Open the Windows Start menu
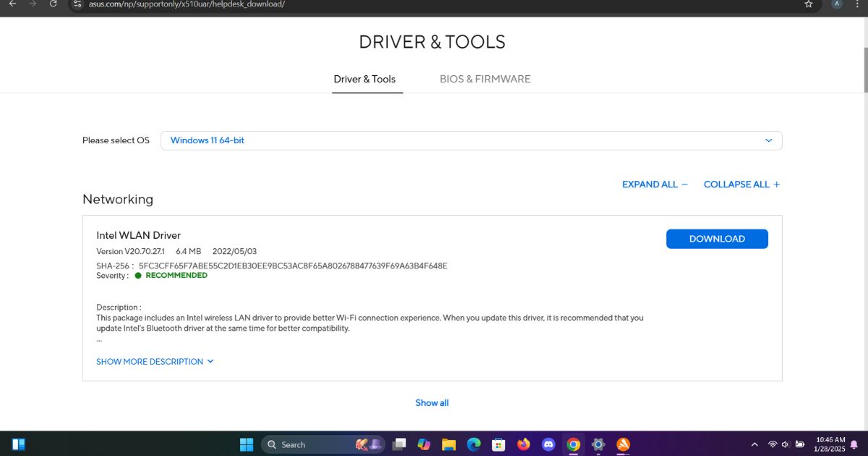 (x=247, y=444)
